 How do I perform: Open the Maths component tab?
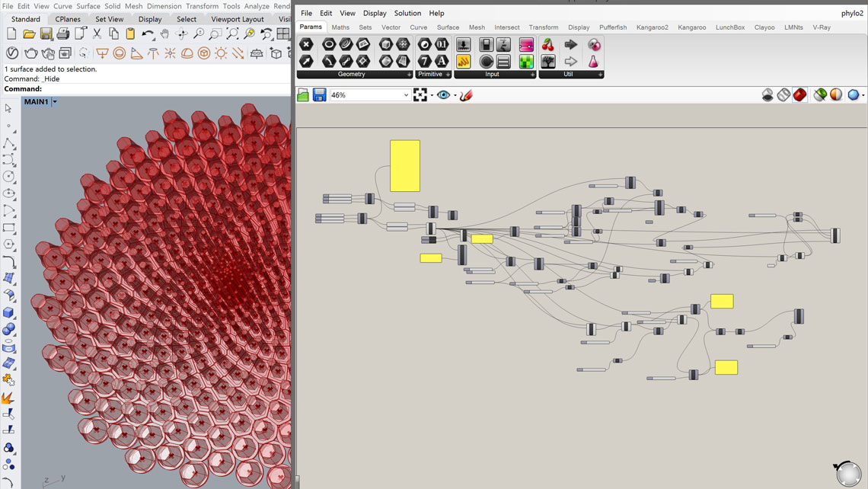tap(340, 27)
